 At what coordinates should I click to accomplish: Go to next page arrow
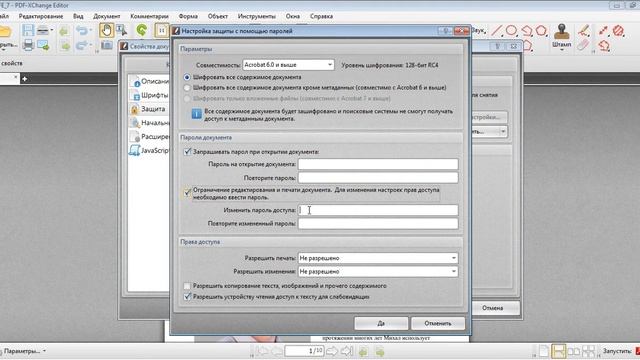click(332, 351)
